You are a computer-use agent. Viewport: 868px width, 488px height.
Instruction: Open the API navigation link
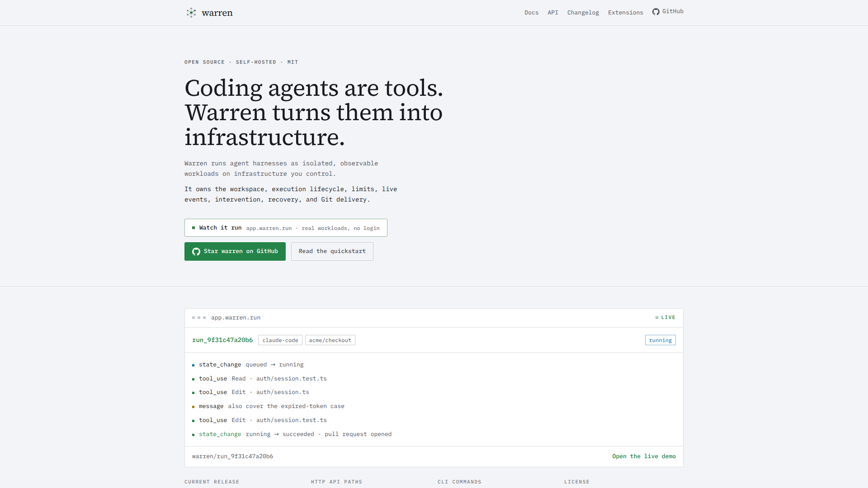pyautogui.click(x=553, y=13)
